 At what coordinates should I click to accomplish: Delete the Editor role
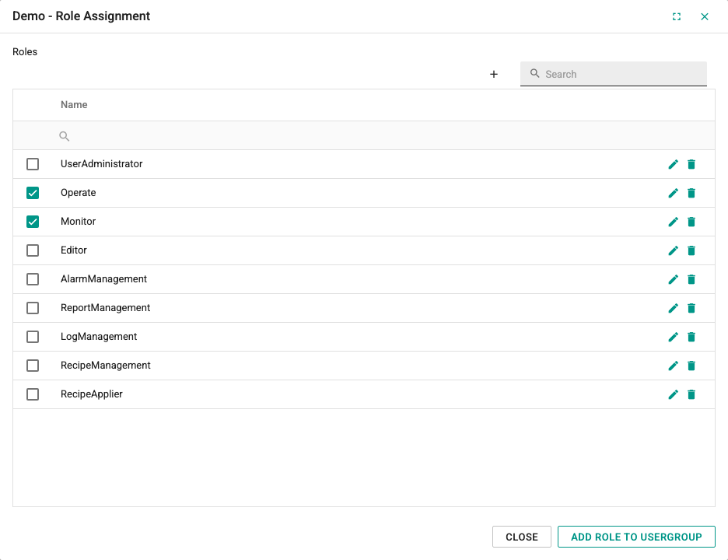tap(691, 250)
